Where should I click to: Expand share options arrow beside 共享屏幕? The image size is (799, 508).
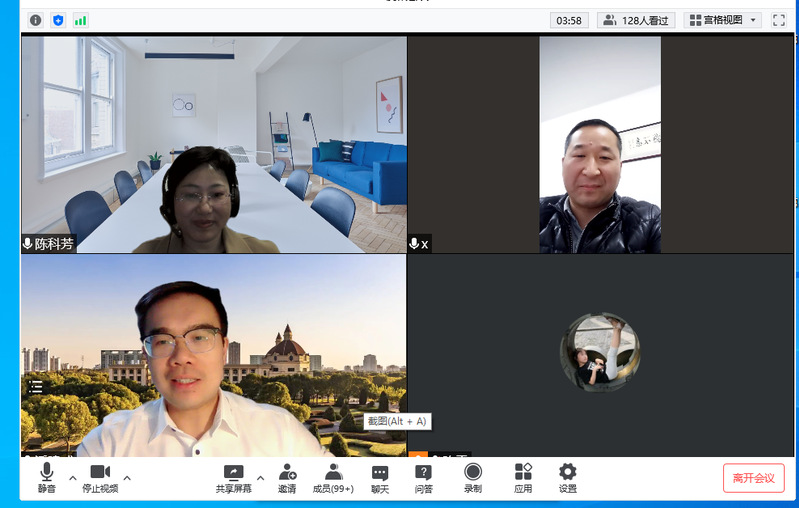click(x=260, y=478)
